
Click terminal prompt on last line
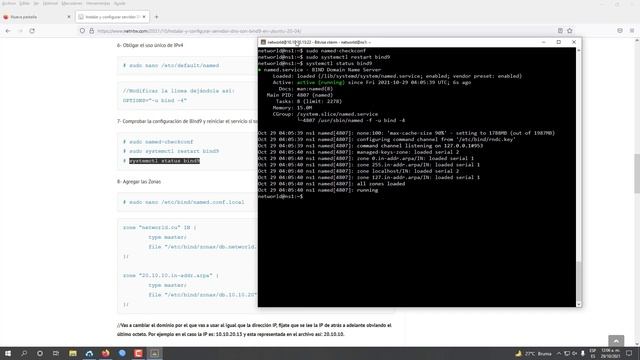tap(280, 196)
